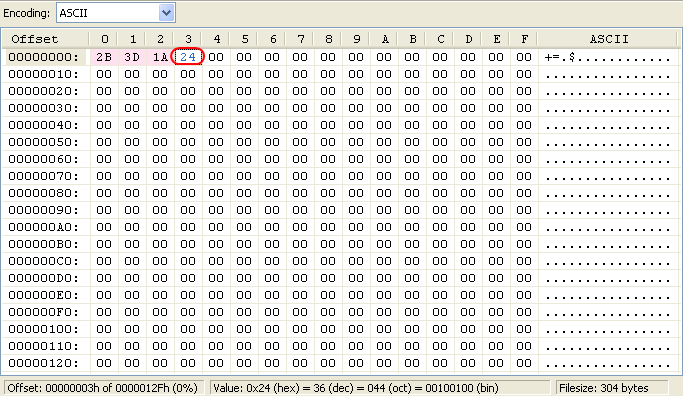Select row offset 000000B0:

coord(44,244)
